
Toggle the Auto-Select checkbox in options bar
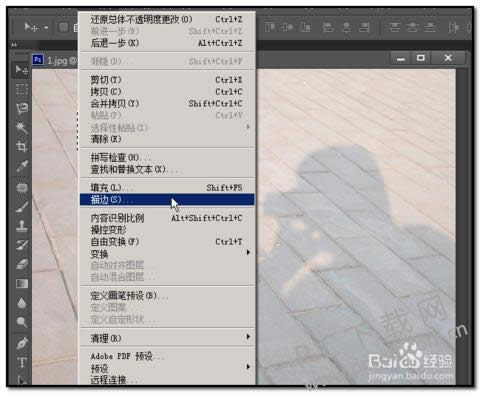(x=63, y=27)
